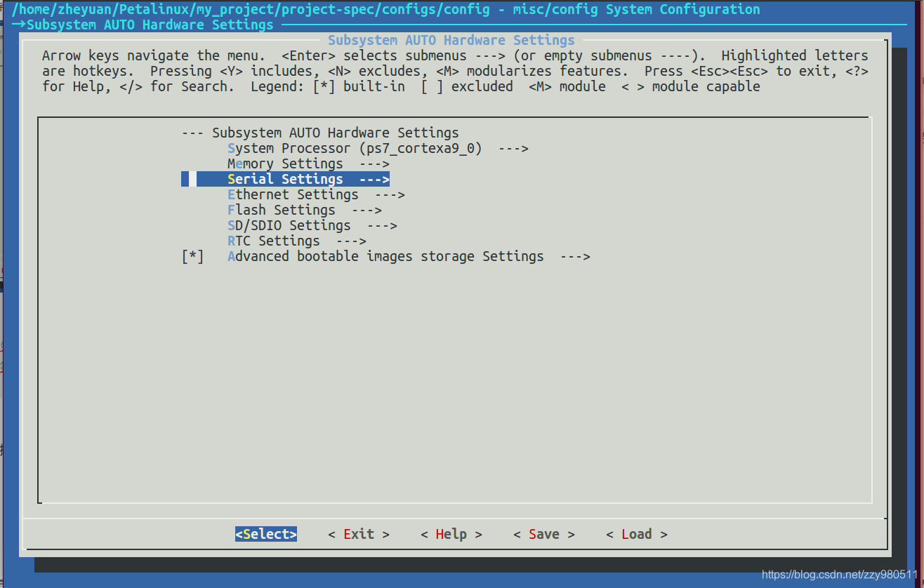Click the < Save > button
The image size is (924, 588).
544,534
